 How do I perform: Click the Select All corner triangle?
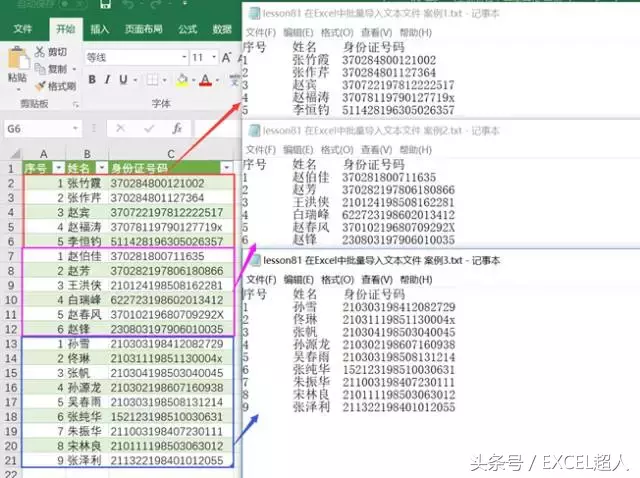[x=16, y=154]
